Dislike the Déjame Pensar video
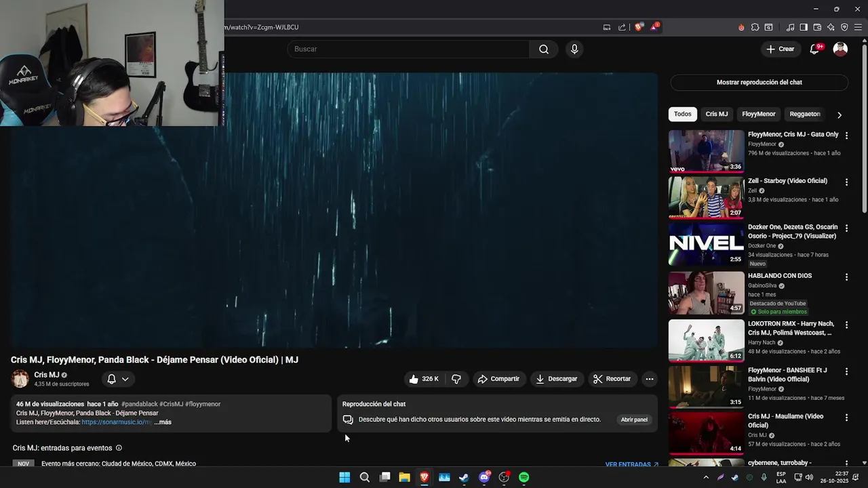 point(456,379)
